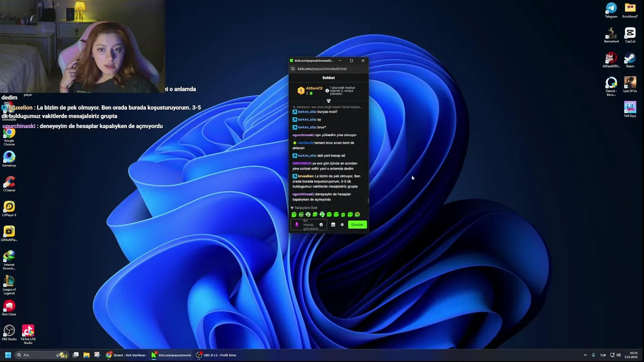This screenshot has height=362, width=644.
Task: Switch to OBS 31.1.2 taskbar window
Action: click(216, 355)
